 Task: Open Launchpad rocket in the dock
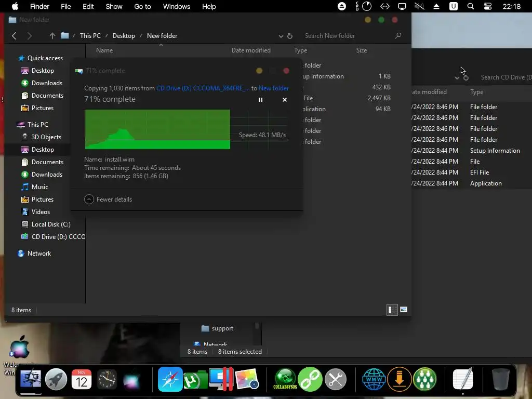56,379
